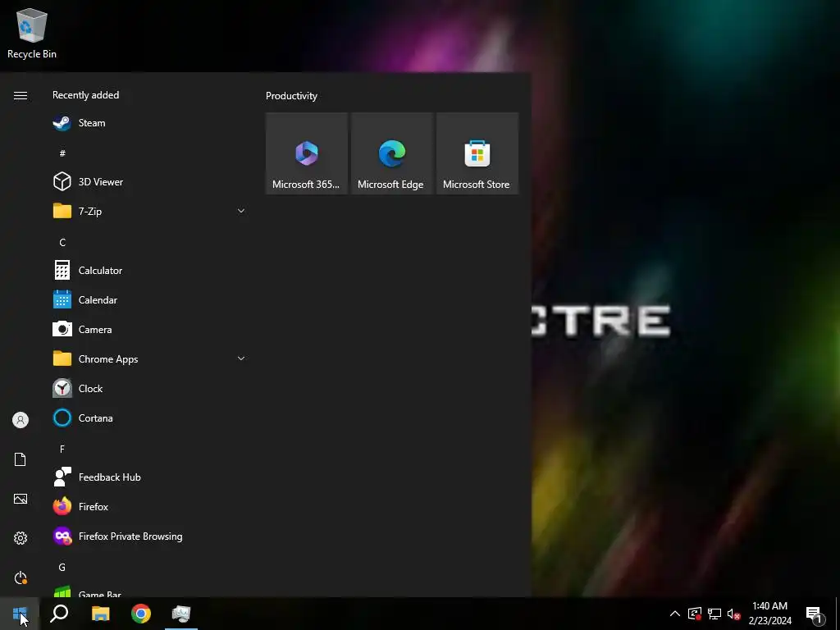Open the user account icon
This screenshot has width=840, height=630.
(x=21, y=420)
